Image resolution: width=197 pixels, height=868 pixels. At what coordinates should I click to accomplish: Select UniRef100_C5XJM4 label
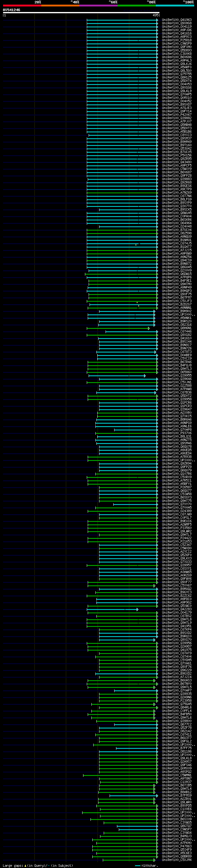pos(177,860)
